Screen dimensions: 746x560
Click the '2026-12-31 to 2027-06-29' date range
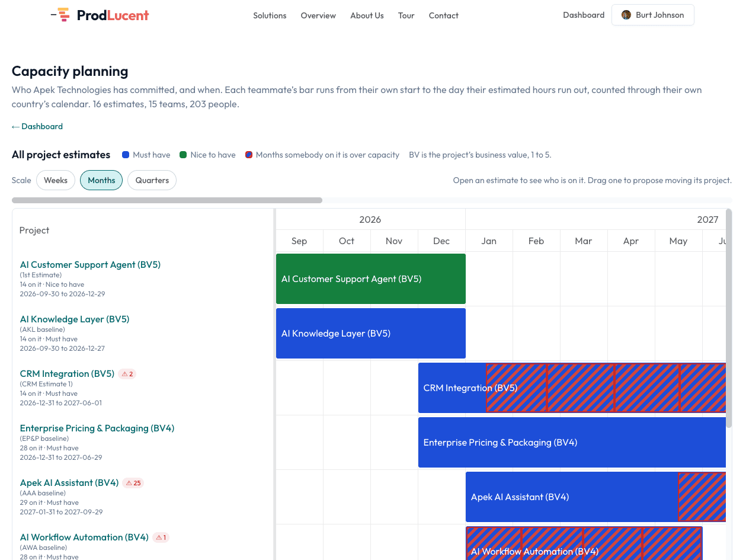pos(61,457)
